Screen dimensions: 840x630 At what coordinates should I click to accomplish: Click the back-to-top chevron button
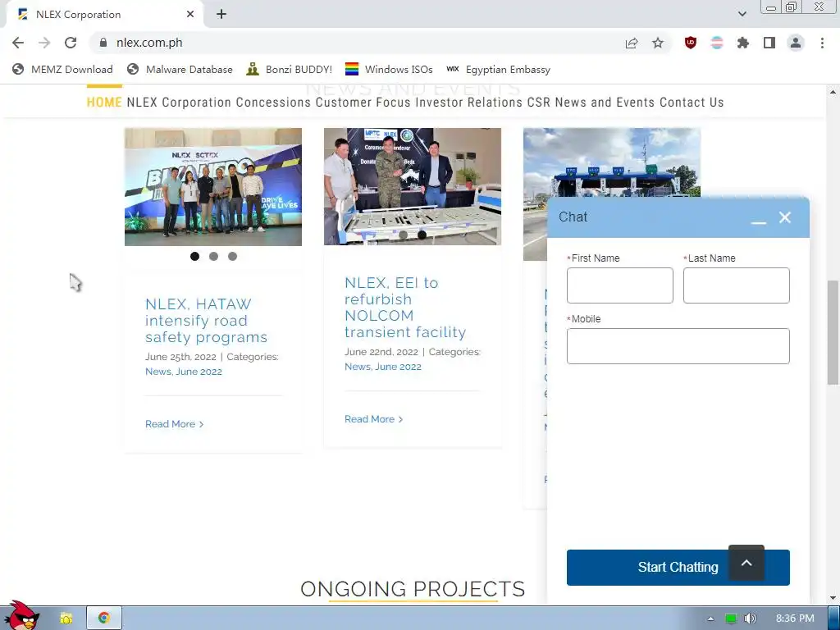pos(746,563)
